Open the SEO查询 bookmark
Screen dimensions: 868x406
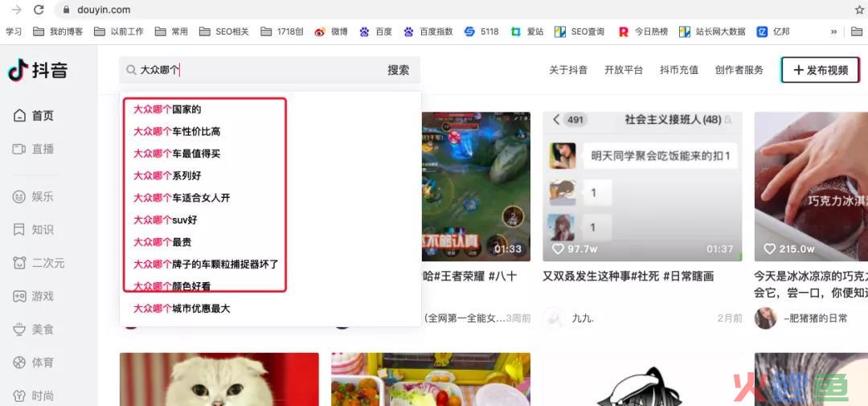579,31
